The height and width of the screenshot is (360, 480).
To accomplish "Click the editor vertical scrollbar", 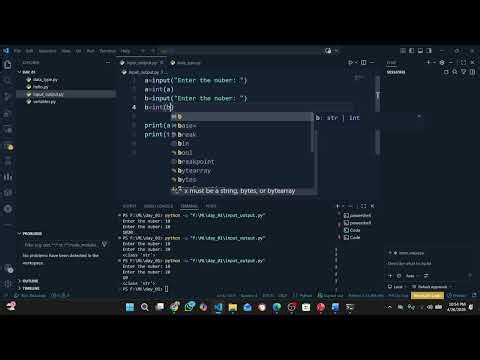I will pyautogui.click(x=377, y=115).
